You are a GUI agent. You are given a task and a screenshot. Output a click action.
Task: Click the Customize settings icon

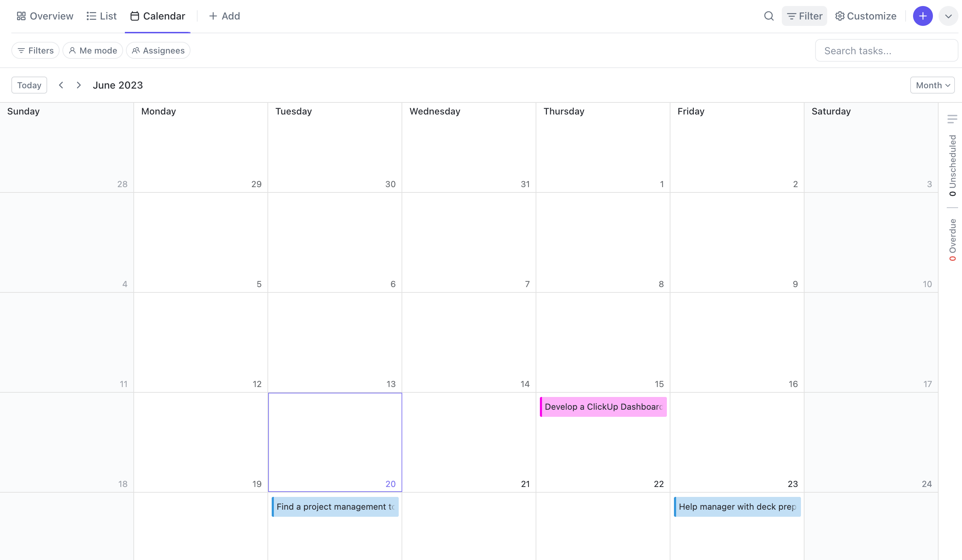click(x=840, y=16)
